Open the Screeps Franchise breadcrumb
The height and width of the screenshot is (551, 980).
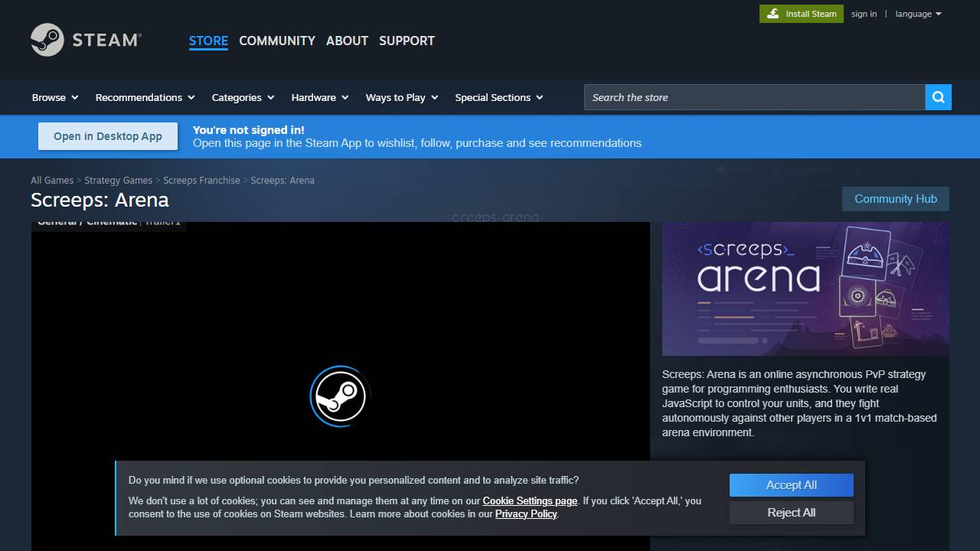tap(201, 180)
